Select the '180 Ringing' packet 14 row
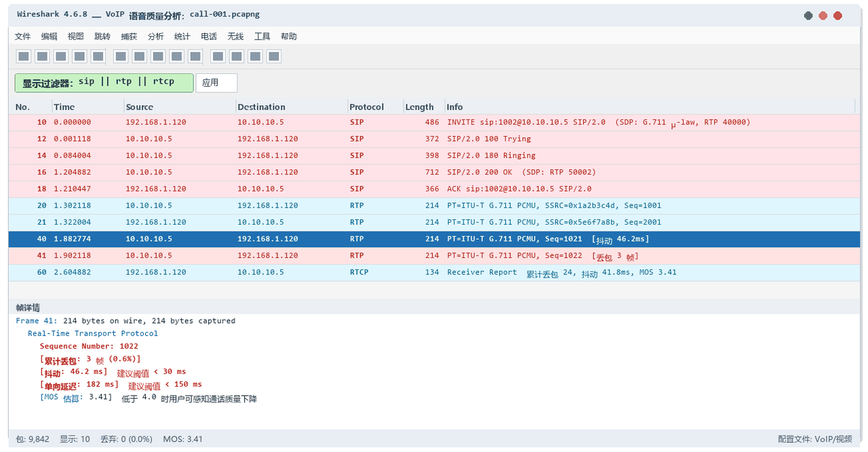This screenshot has height=452, width=868. [x=434, y=155]
